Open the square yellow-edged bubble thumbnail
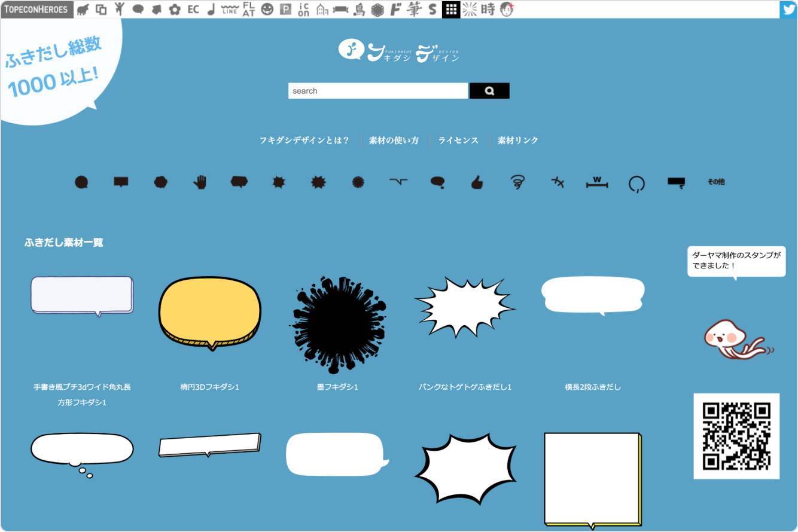The height and width of the screenshot is (532, 798). click(x=593, y=481)
